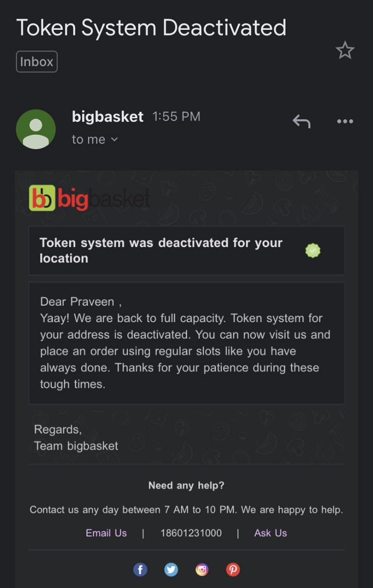Open bigbasket's Twitter icon
Screen dimensions: 373x588
pos(171,570)
